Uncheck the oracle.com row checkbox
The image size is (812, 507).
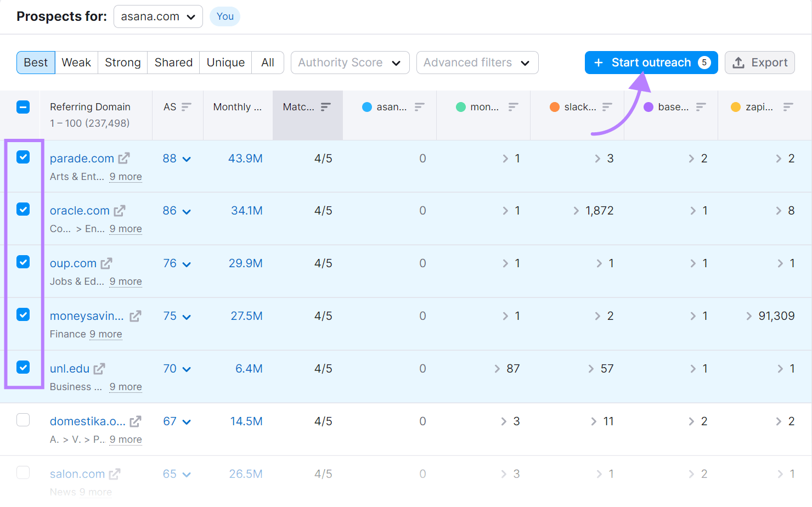point(23,209)
